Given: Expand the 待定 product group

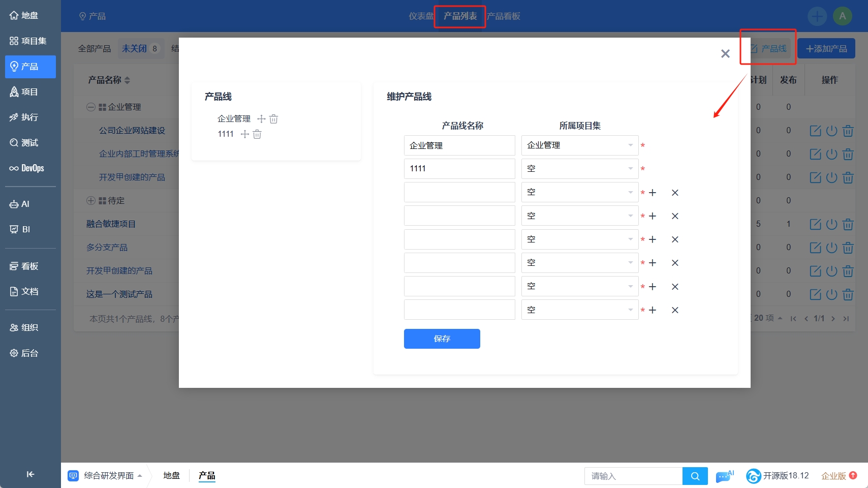Looking at the screenshot, I should click(90, 201).
